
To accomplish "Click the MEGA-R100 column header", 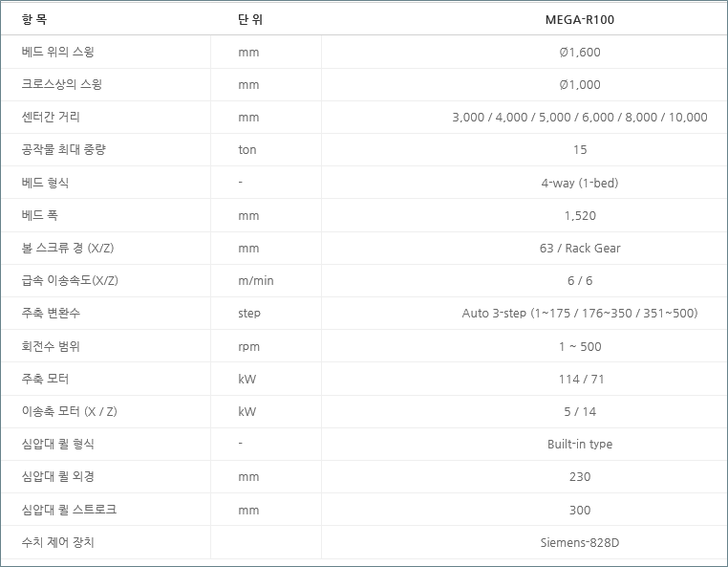I will pyautogui.click(x=579, y=19).
